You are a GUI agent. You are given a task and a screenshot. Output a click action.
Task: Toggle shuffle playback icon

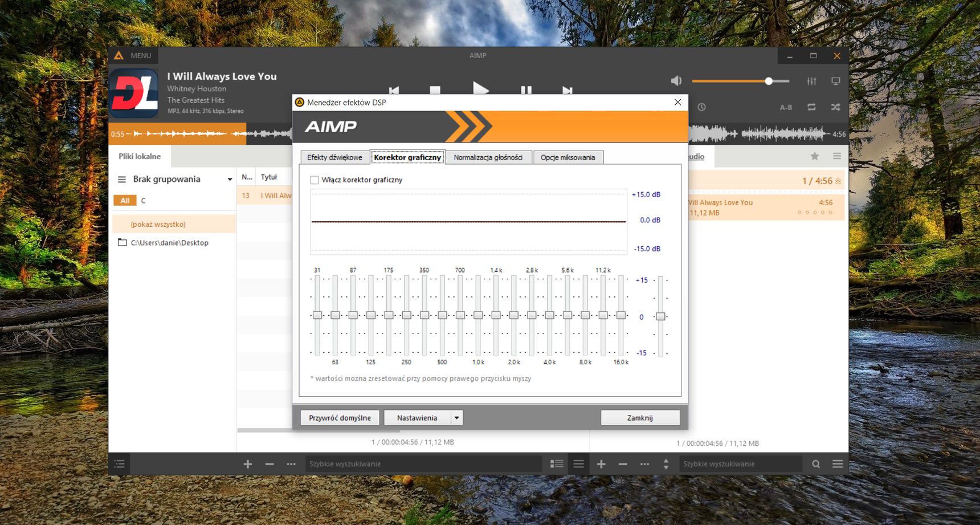click(835, 107)
